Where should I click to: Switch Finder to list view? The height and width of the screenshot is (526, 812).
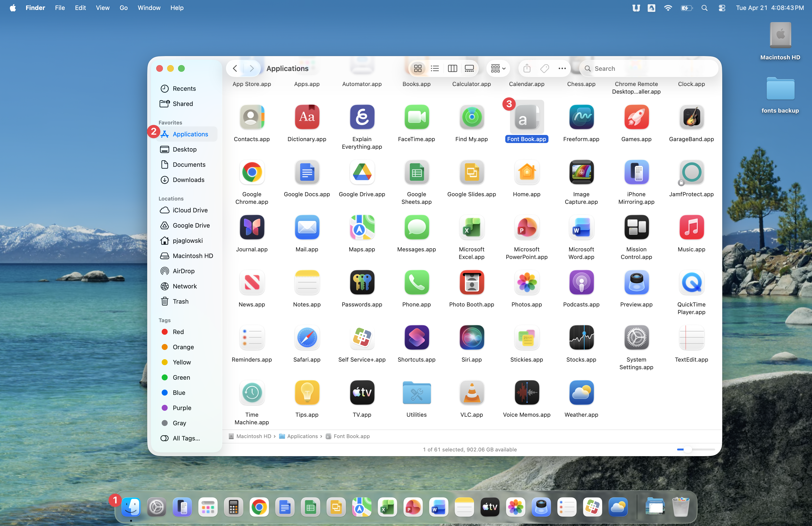click(x=435, y=69)
